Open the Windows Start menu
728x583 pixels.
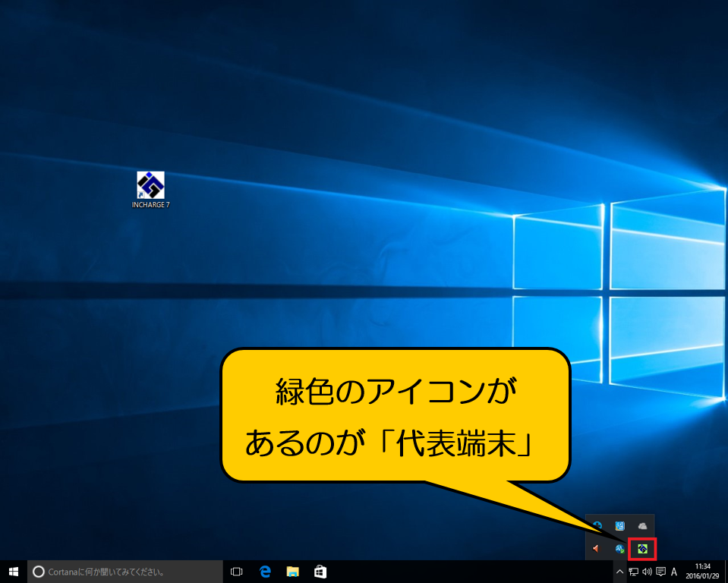(x=14, y=572)
